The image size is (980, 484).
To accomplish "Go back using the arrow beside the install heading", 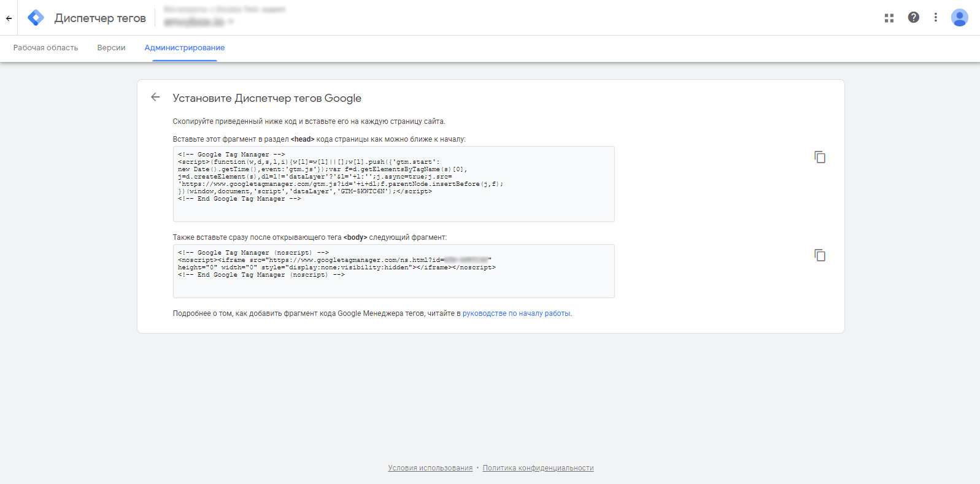I will pos(155,98).
